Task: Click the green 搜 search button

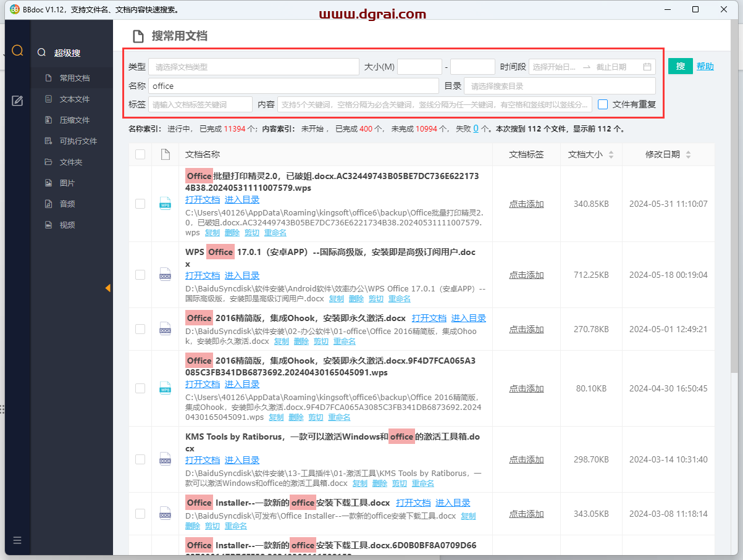Action: coord(680,66)
